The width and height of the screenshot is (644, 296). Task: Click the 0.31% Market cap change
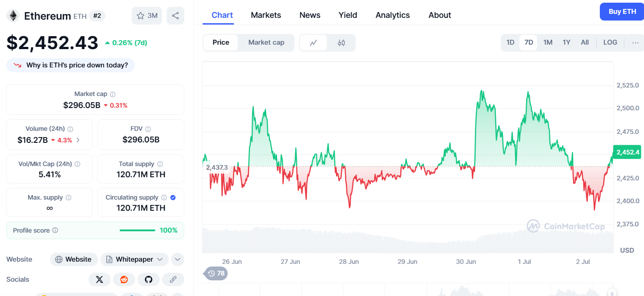click(x=116, y=105)
